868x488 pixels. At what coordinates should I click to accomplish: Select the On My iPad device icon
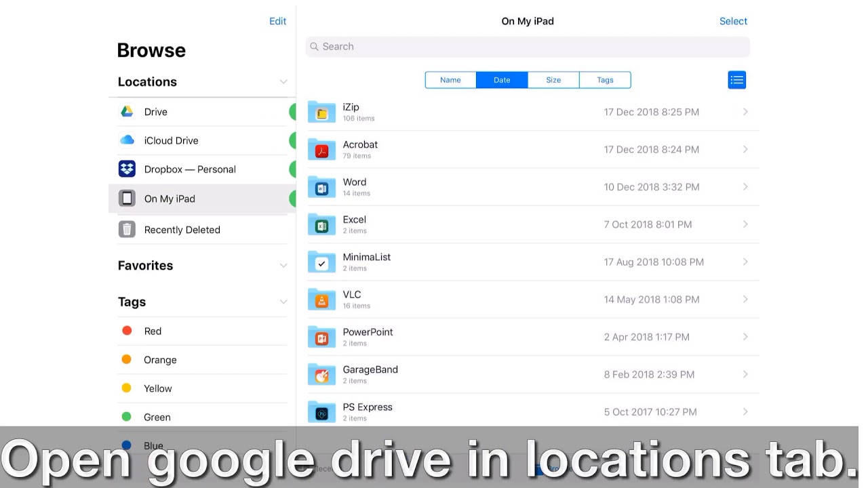tap(127, 198)
